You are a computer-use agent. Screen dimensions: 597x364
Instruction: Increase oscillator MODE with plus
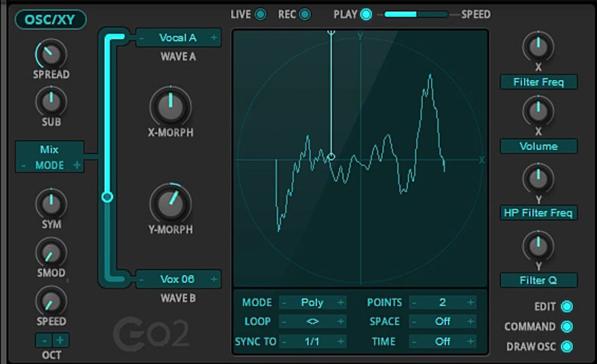(77, 166)
